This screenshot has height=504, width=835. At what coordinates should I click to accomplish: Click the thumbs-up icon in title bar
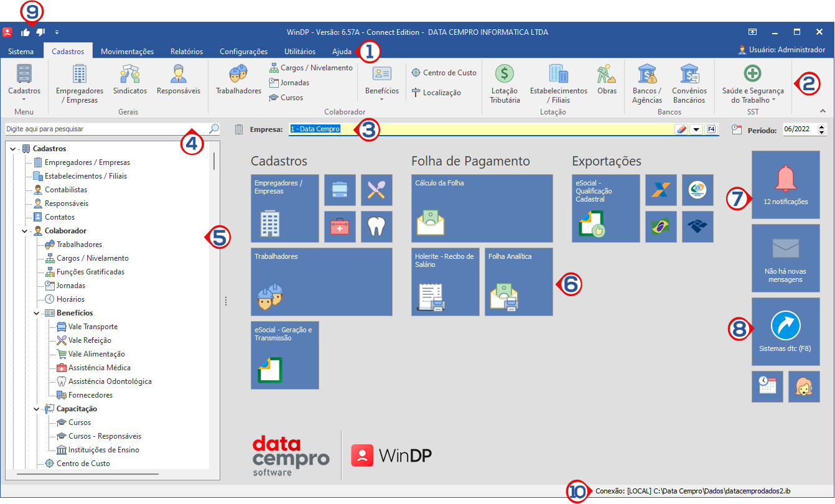pyautogui.click(x=26, y=32)
